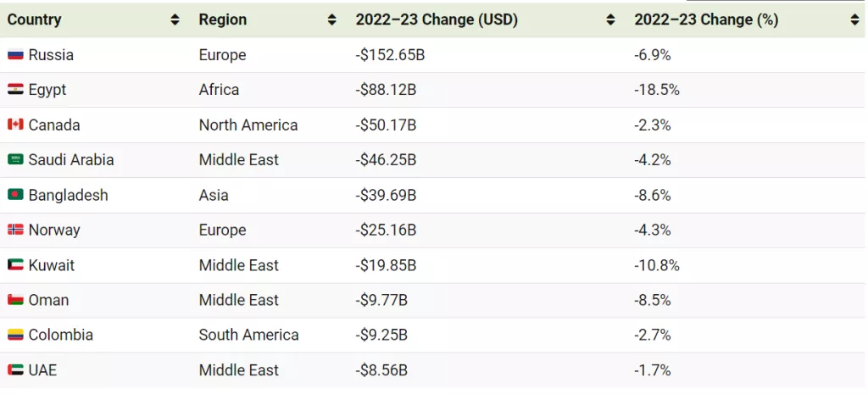
Task: Click the Country column header label
Action: [x=35, y=19]
